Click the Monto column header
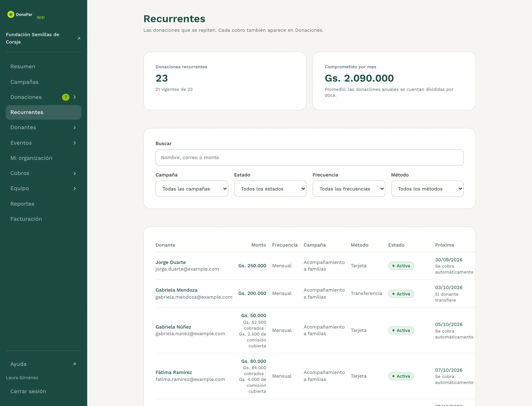 (258, 245)
